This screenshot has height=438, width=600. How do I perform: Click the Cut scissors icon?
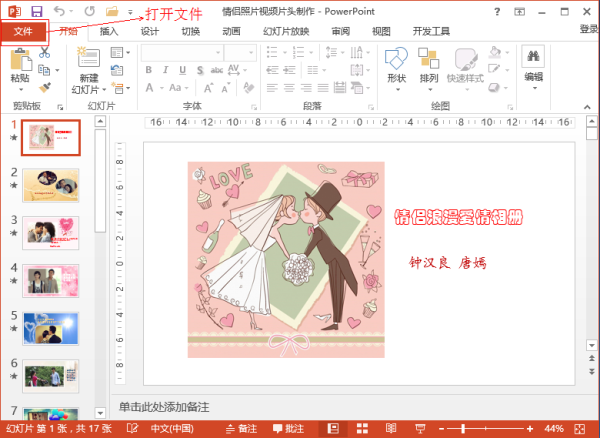44,52
